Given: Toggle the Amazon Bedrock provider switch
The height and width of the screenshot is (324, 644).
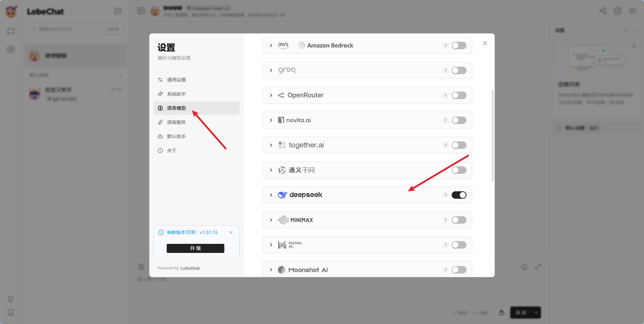Looking at the screenshot, I should click(459, 45).
